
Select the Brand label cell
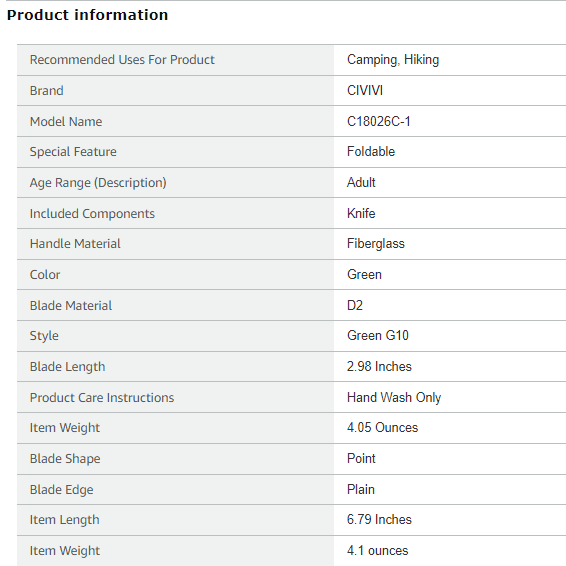175,91
